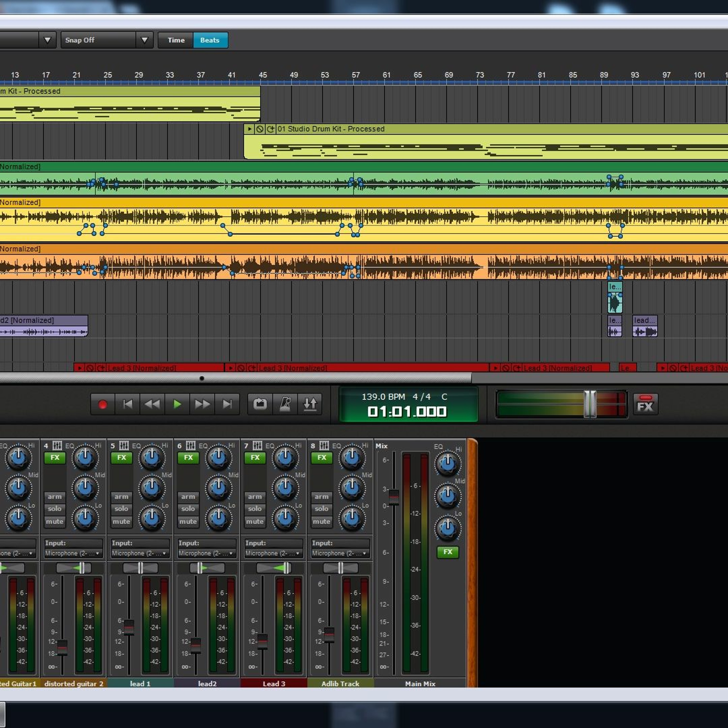The image size is (728, 728).
Task: Click the Rewind transport button
Action: (152, 404)
